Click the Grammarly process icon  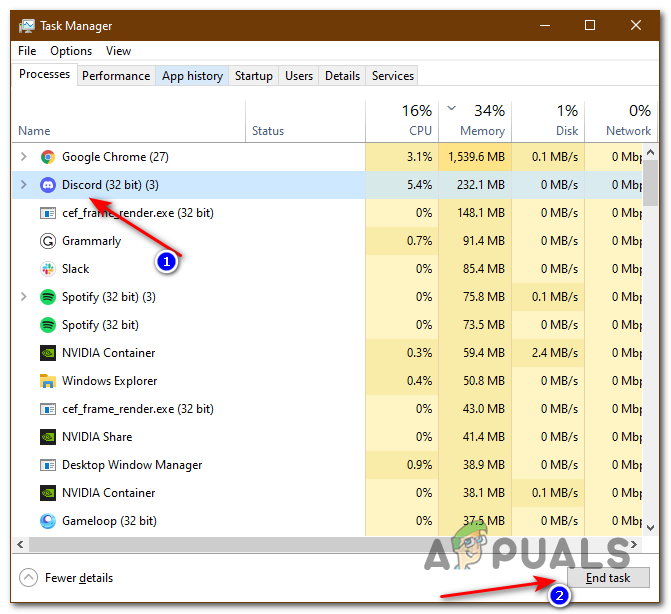[48, 241]
